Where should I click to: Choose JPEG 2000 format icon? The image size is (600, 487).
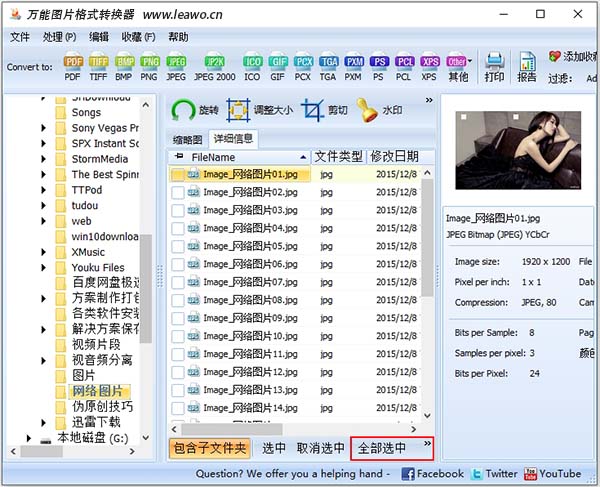215,66
